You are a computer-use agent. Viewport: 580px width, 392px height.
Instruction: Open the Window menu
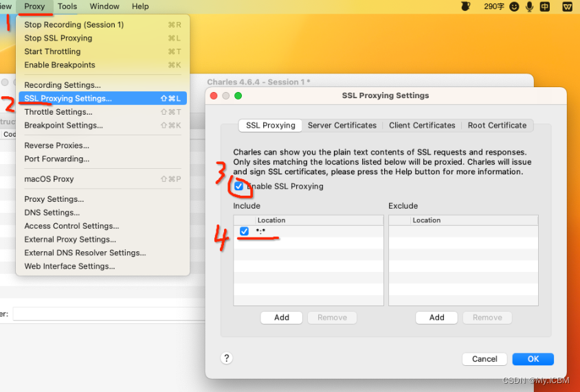104,6
